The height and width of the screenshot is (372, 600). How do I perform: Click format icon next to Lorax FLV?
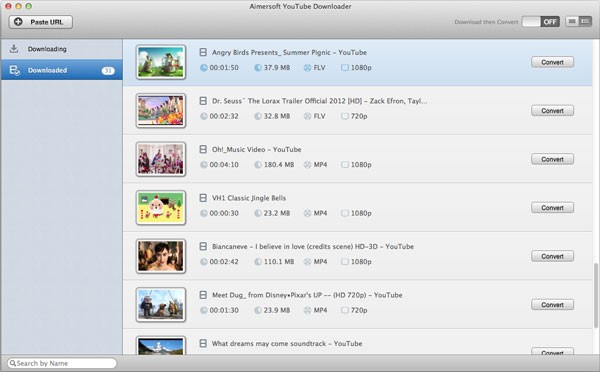[x=307, y=116]
